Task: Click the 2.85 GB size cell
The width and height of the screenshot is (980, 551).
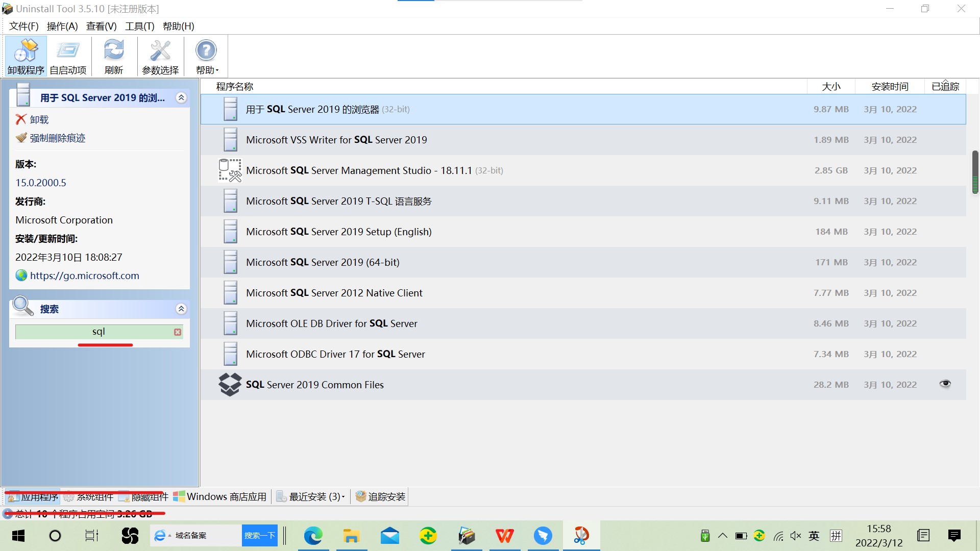Action: pyautogui.click(x=831, y=170)
